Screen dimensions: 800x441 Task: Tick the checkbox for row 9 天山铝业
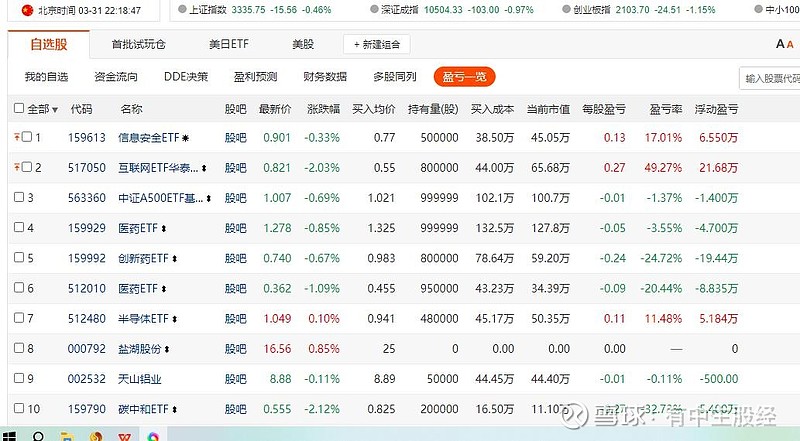(x=19, y=378)
